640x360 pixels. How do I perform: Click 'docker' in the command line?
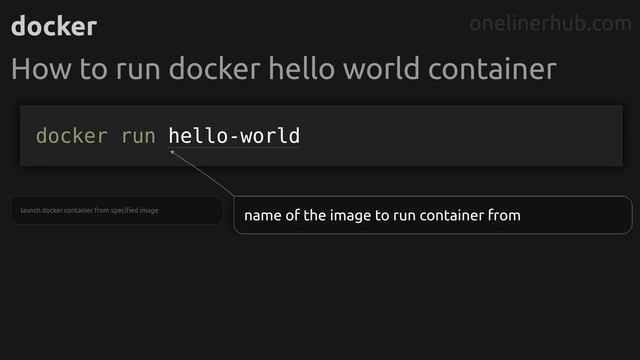tap(71, 136)
